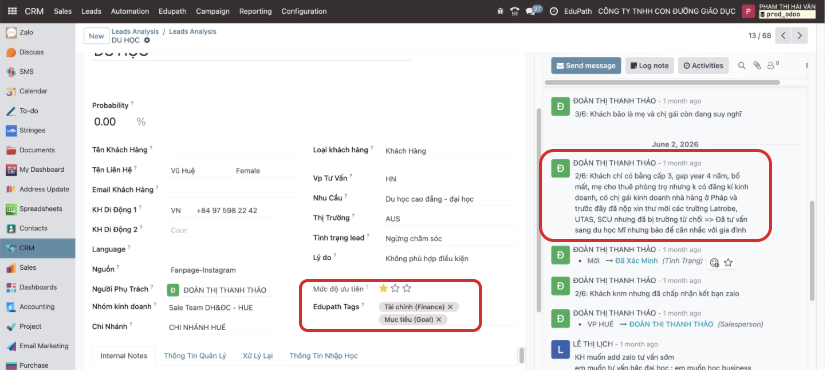This screenshot has height=370, width=825.
Task: Set priority to three stars
Action: (x=407, y=288)
